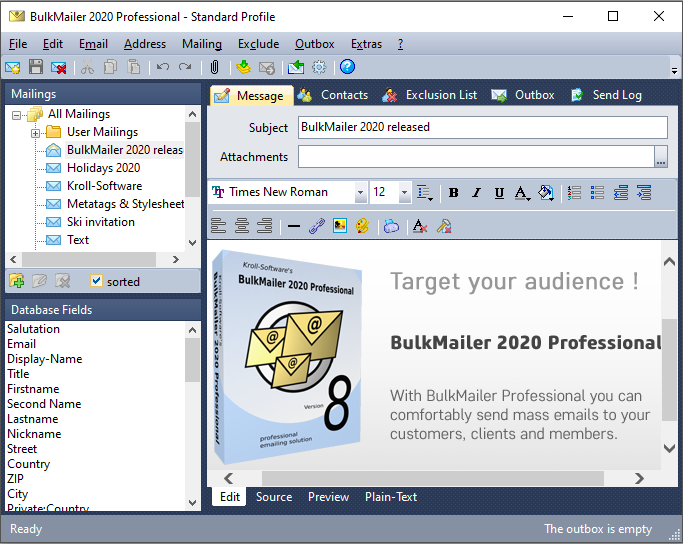This screenshot has height=544, width=683.
Task: Click the outbox green arrow envelope icon
Action: (x=296, y=67)
